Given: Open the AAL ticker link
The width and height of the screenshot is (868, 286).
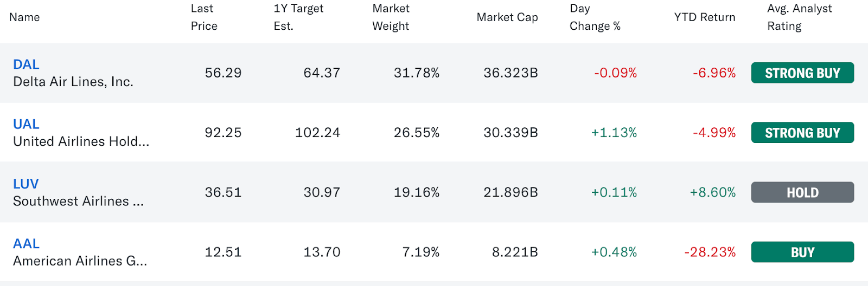Looking at the screenshot, I should pos(26,244).
